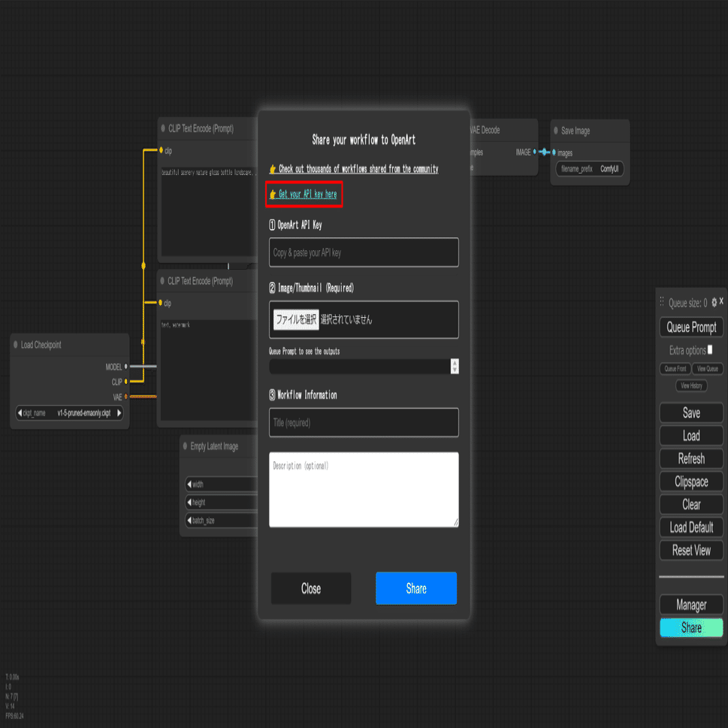Decrease width using its left arrow

click(x=189, y=485)
